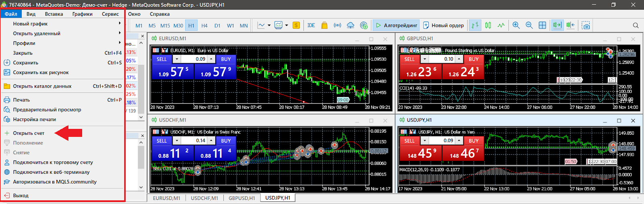Open the MQL5 IDE editor icon
Screen dimensions: 644x204
(x=311, y=25)
